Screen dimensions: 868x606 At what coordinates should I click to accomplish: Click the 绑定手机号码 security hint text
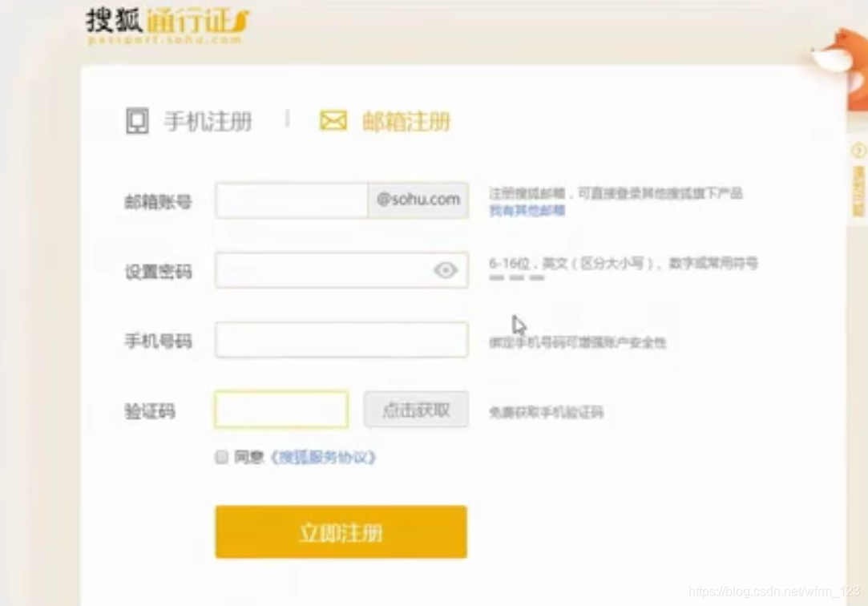[x=577, y=342]
